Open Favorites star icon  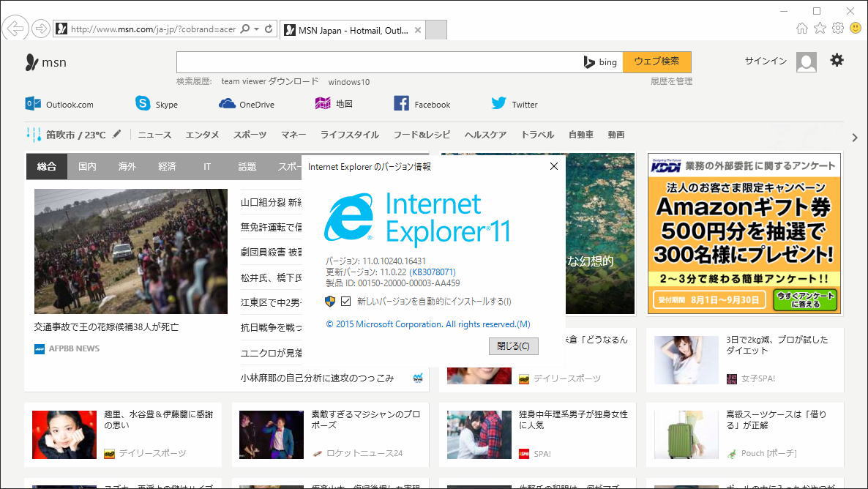pyautogui.click(x=820, y=28)
